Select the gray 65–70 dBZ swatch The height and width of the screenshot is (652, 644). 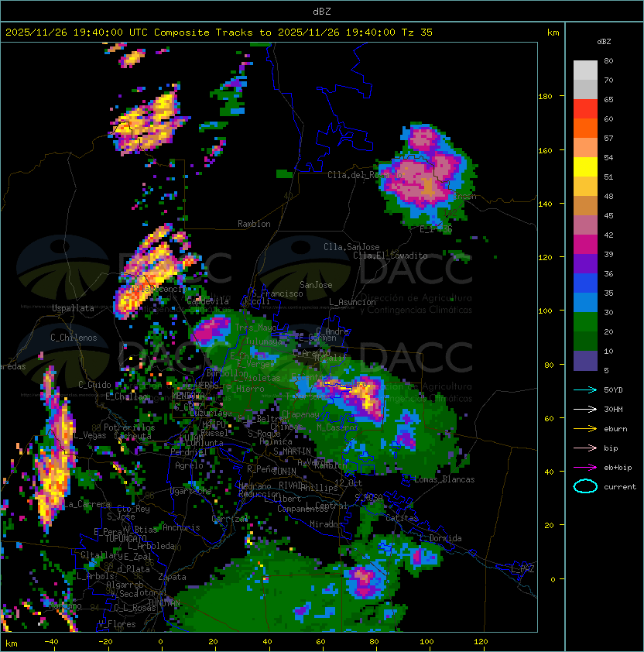point(585,89)
